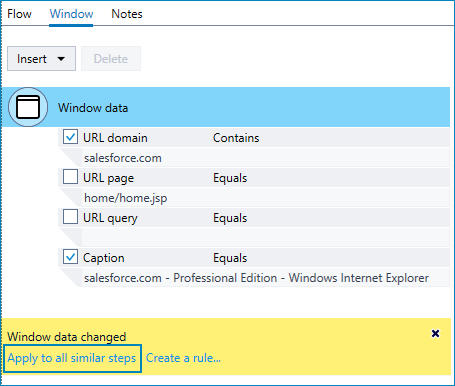Viewport: 455px width, 386px height.
Task: Open the Create a rule... link
Action: click(183, 358)
